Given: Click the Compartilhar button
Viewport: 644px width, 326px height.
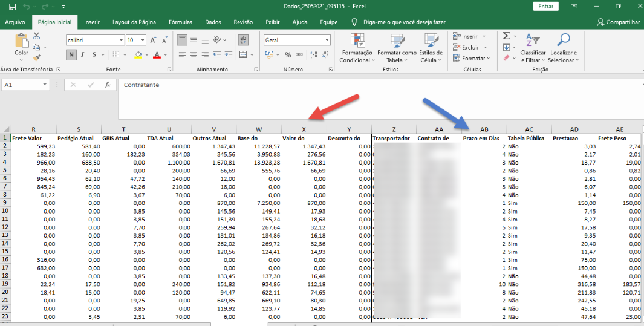Looking at the screenshot, I should coord(618,22).
